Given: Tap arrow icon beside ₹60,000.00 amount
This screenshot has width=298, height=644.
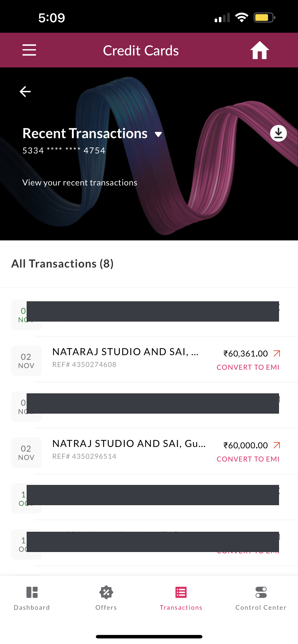Looking at the screenshot, I should point(277,445).
